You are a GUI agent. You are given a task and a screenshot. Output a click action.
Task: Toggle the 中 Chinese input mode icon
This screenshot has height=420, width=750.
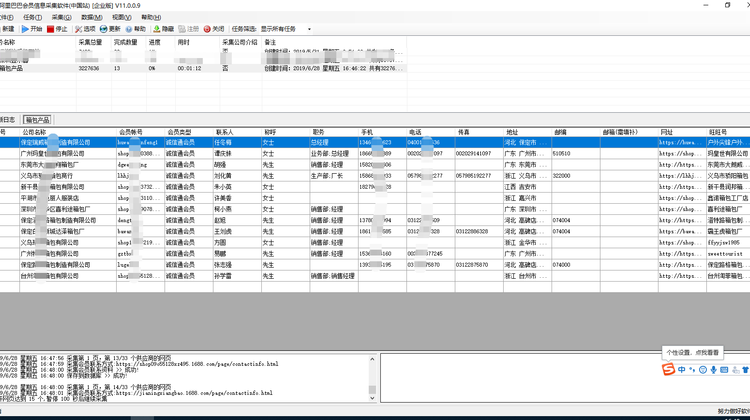(682, 370)
